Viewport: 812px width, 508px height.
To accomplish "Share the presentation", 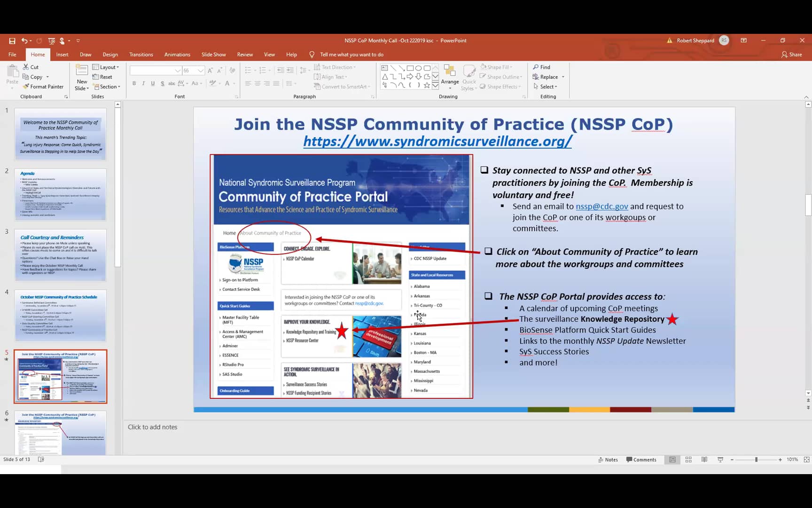I will tap(792, 55).
